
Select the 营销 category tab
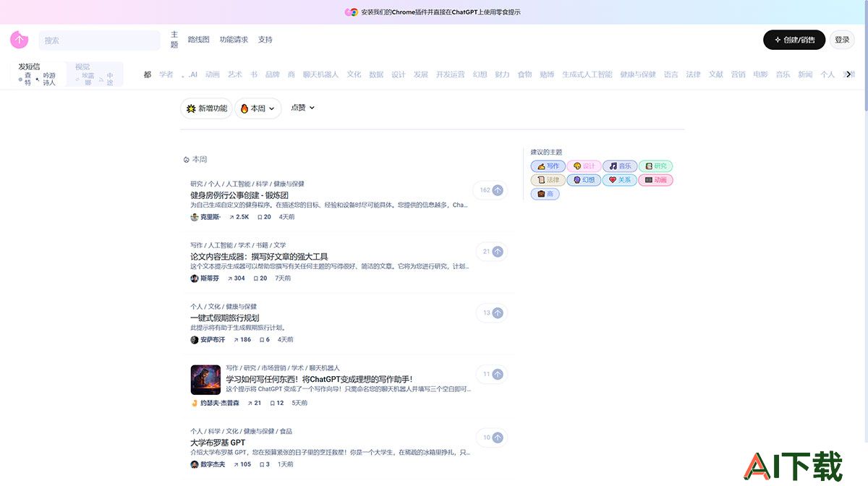(x=738, y=74)
